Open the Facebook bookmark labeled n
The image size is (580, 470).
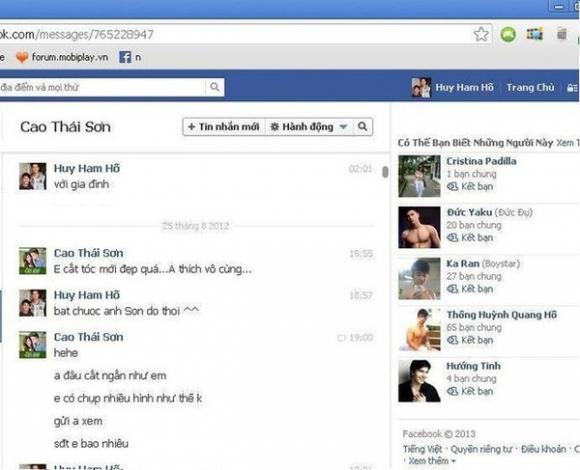point(130,57)
